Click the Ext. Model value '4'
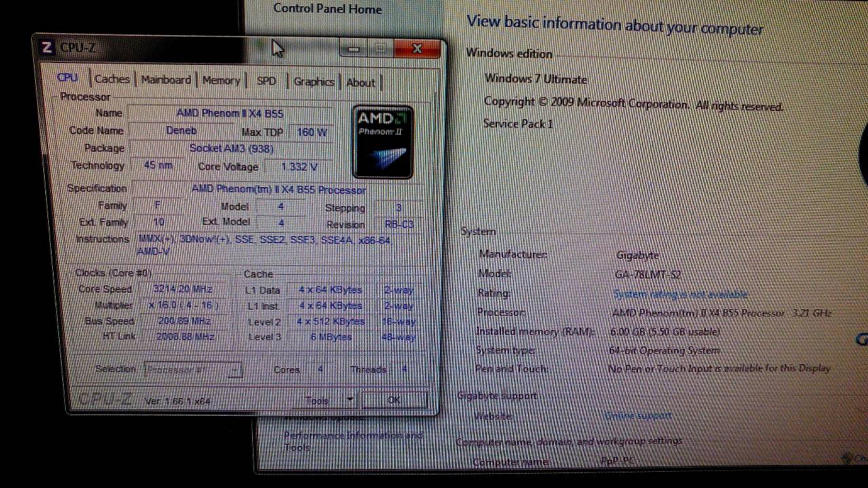This screenshot has height=488, width=868. point(281,222)
